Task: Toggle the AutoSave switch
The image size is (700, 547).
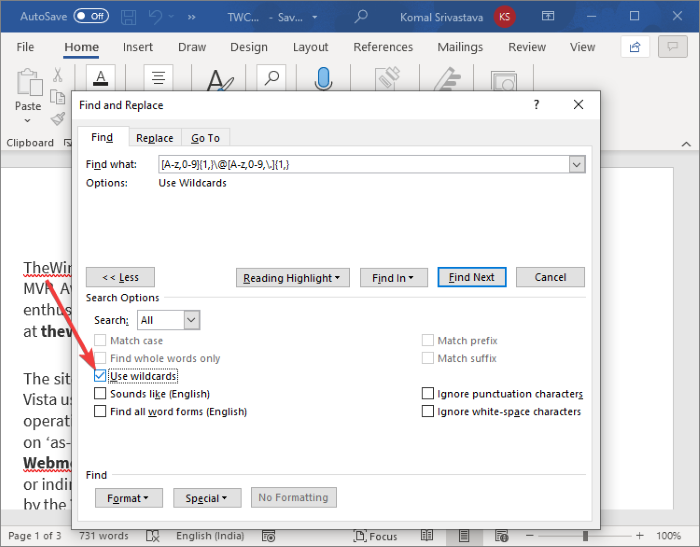Action: (x=91, y=17)
